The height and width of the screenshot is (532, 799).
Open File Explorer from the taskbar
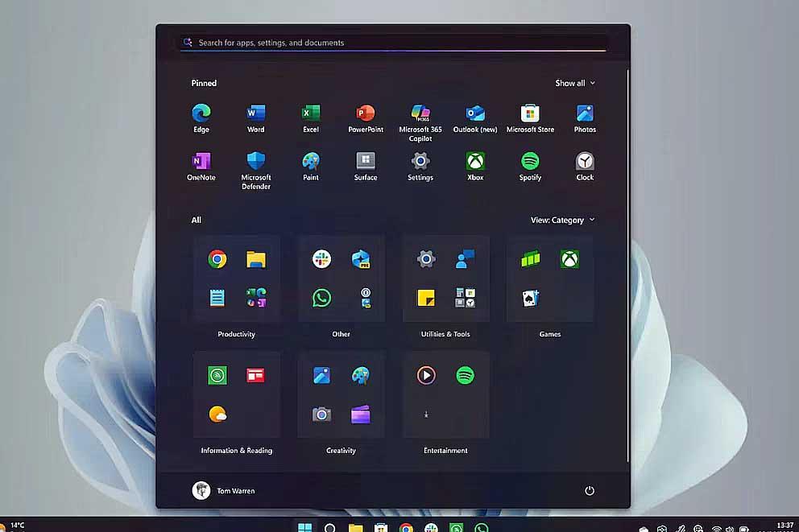point(355,528)
